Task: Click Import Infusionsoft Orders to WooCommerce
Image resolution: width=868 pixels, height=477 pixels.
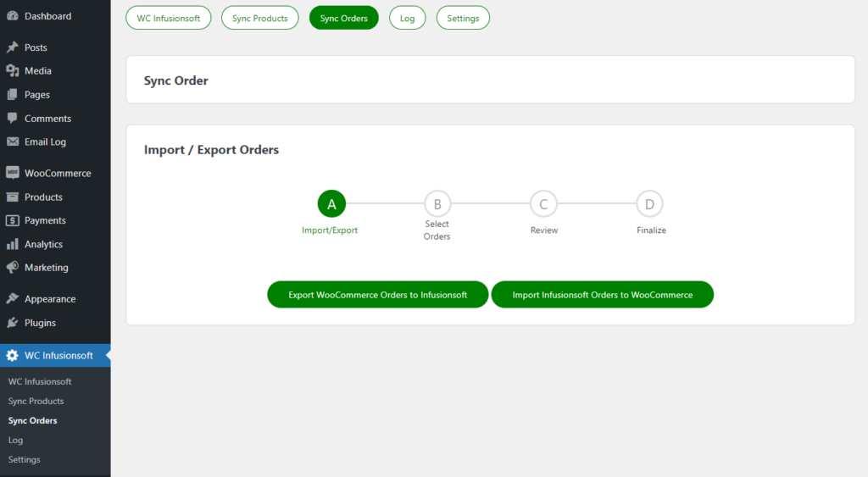Action: click(603, 294)
